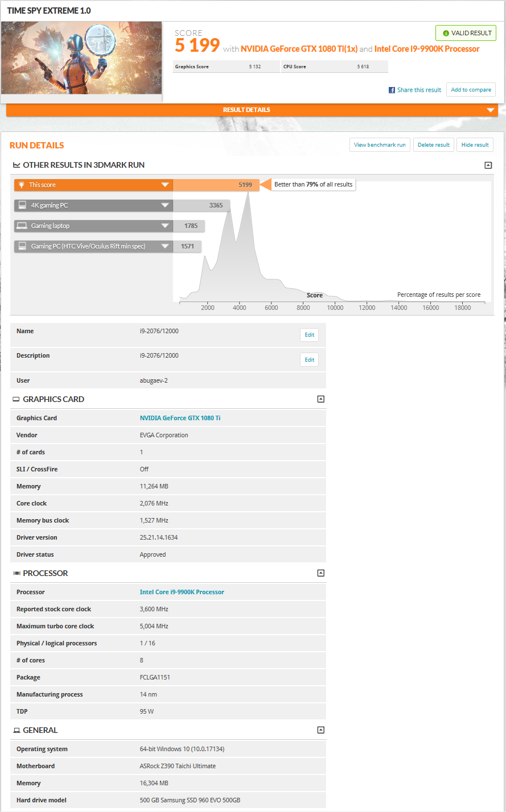
Task: Open the GTX 1080 Ti link in Graphics Card table
Action: (180, 418)
